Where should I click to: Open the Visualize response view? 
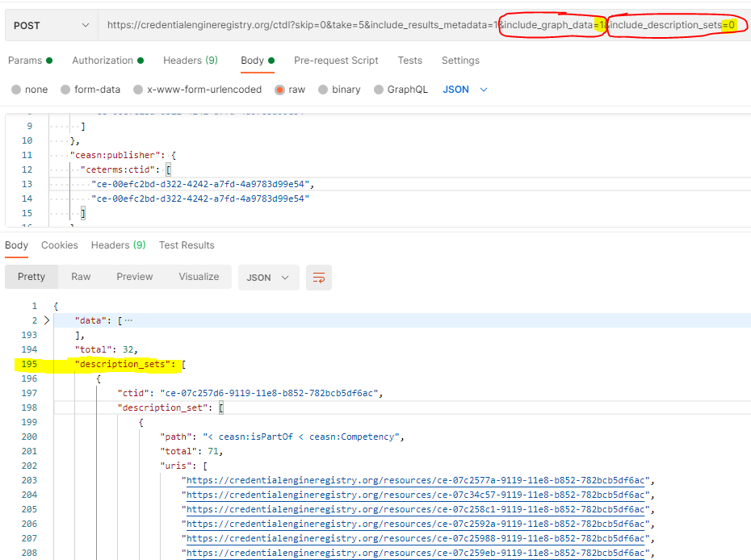point(199,277)
